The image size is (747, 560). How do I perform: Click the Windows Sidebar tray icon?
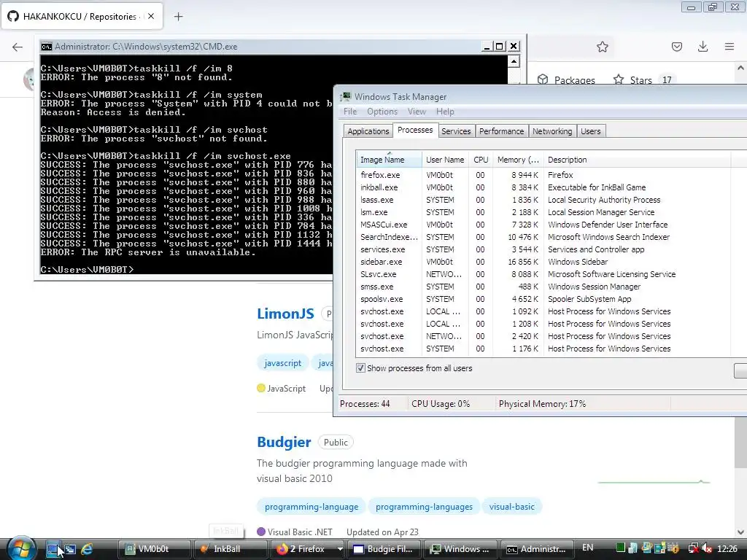[x=659, y=548]
